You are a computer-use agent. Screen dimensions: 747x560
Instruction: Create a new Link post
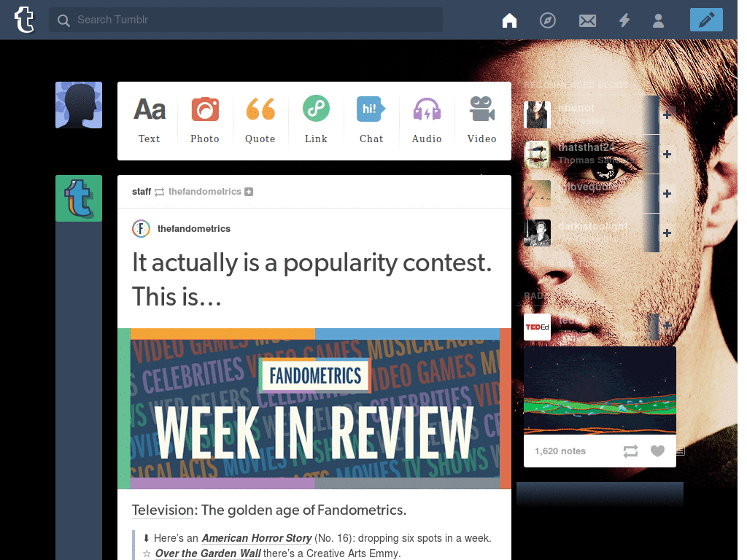(316, 120)
